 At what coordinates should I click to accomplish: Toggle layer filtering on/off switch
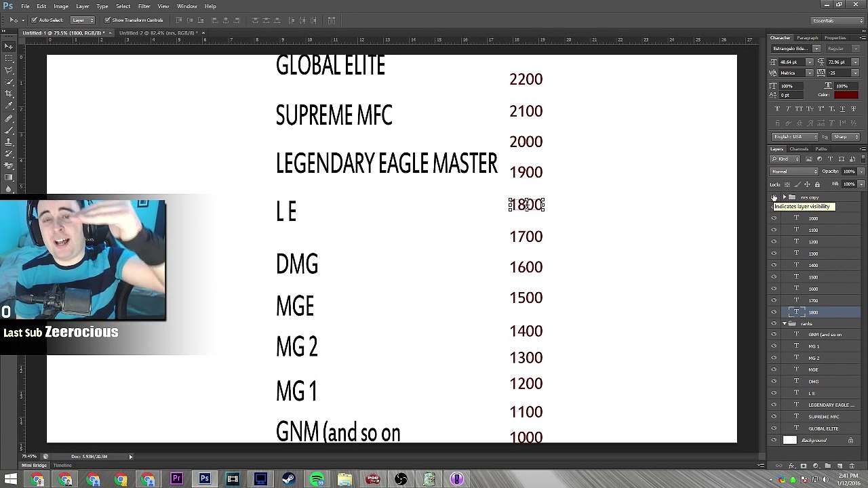pos(863,159)
